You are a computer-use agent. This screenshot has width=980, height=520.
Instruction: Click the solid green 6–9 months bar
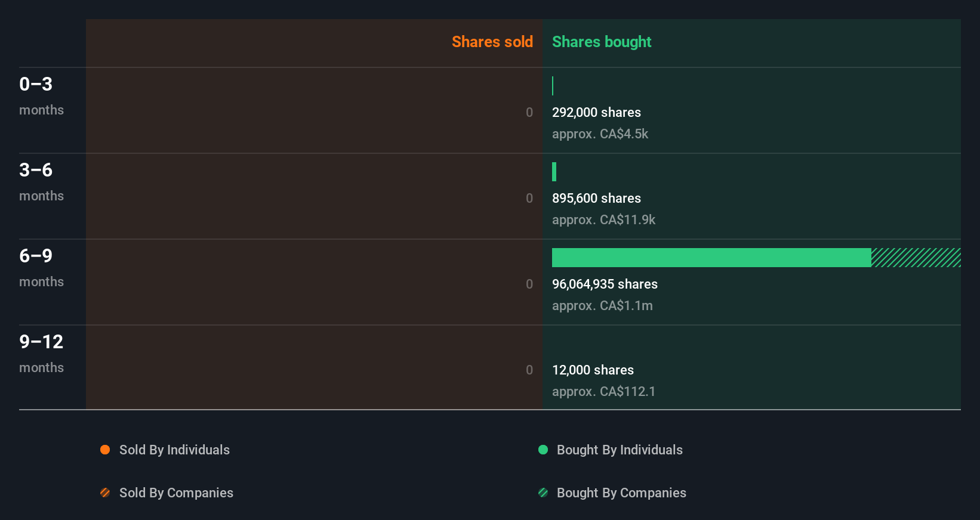coord(711,258)
